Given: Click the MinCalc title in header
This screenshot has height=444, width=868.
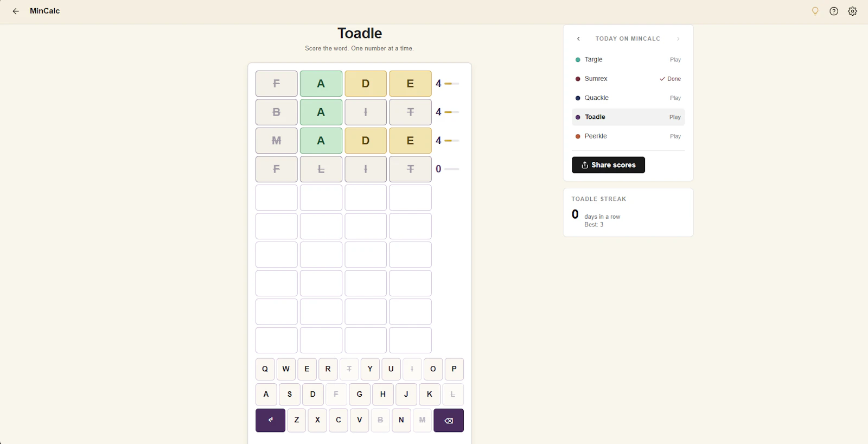Looking at the screenshot, I should point(45,11).
